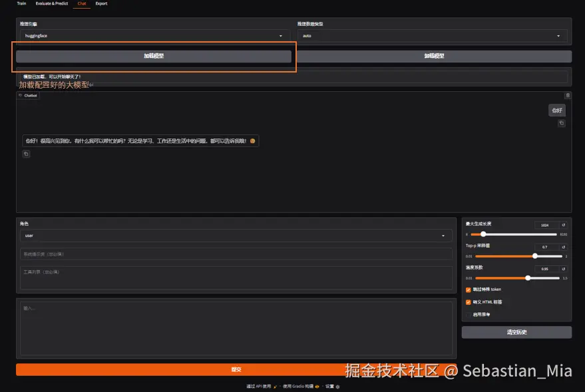Reset the temperature coefficient value icon
This screenshot has width=585, height=392.
(x=563, y=269)
